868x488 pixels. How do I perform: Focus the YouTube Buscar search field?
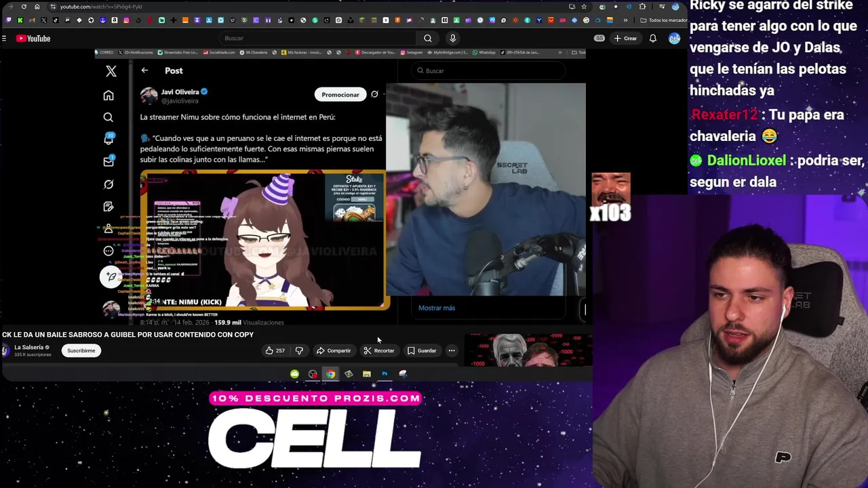click(319, 39)
